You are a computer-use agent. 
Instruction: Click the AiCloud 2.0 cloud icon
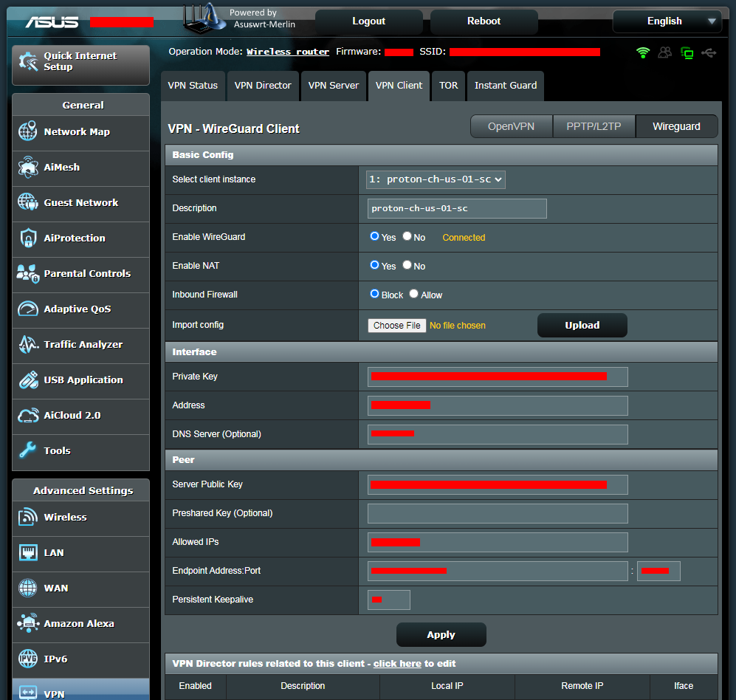(x=28, y=415)
